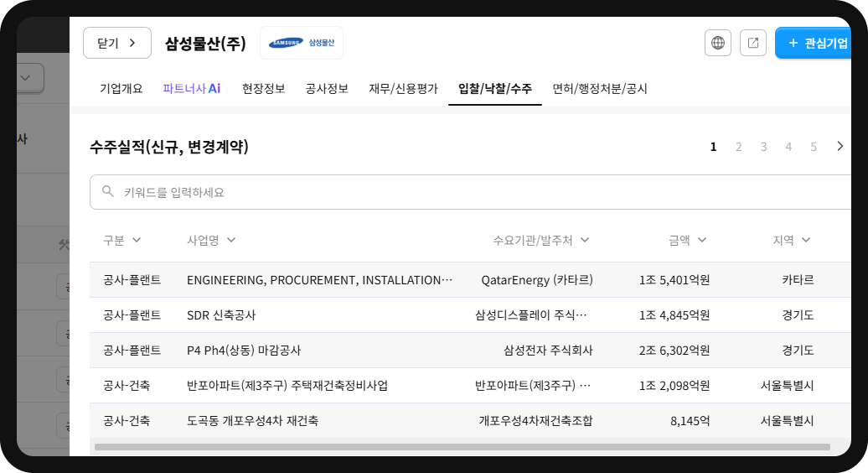Add company via 관심기업 button

[x=814, y=43]
